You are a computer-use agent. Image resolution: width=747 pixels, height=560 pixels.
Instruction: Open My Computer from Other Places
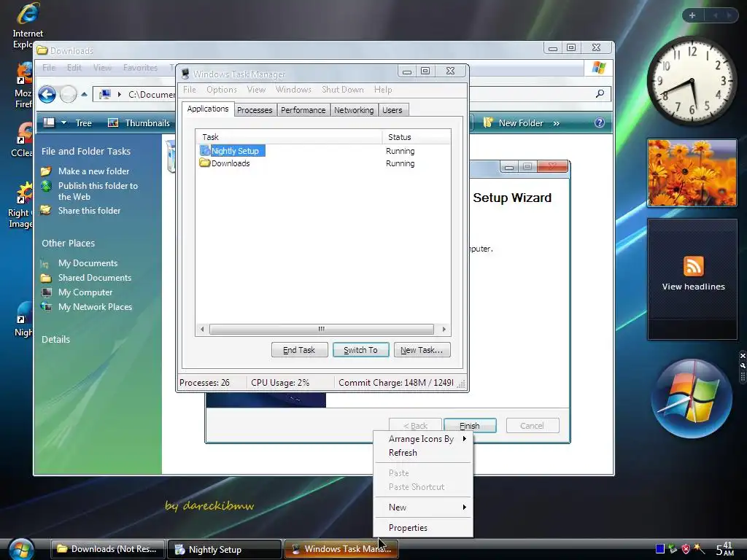(85, 292)
